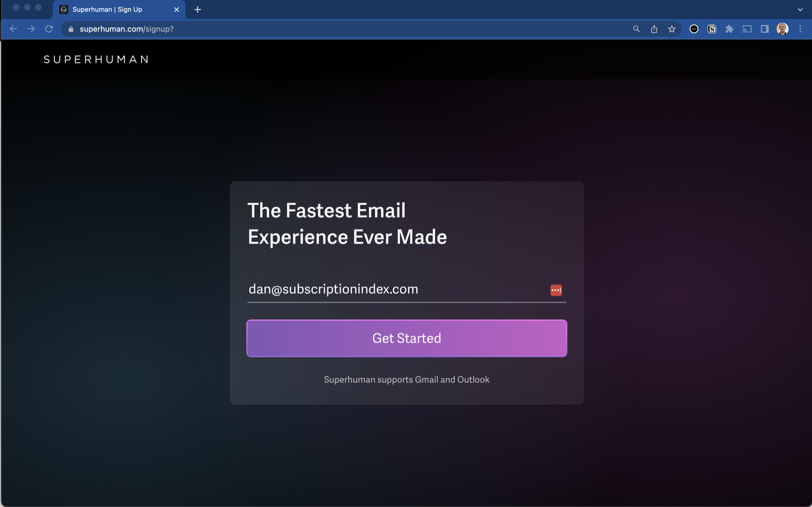812x507 pixels.
Task: Open the Chrome profile avatar
Action: (783, 29)
